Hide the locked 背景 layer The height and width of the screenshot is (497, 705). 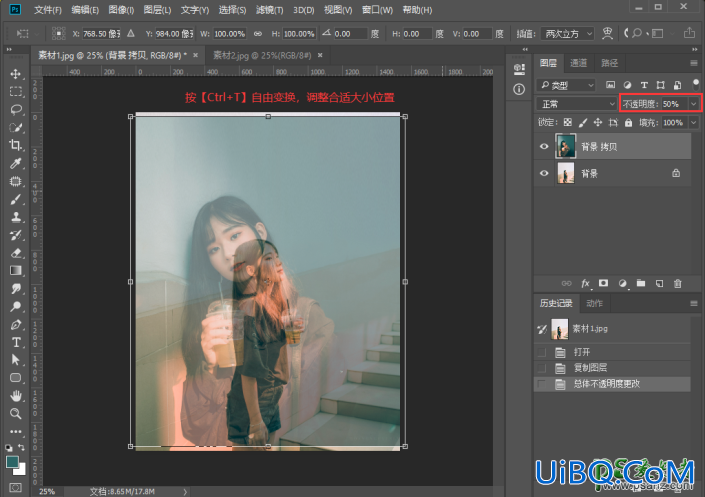coord(544,173)
